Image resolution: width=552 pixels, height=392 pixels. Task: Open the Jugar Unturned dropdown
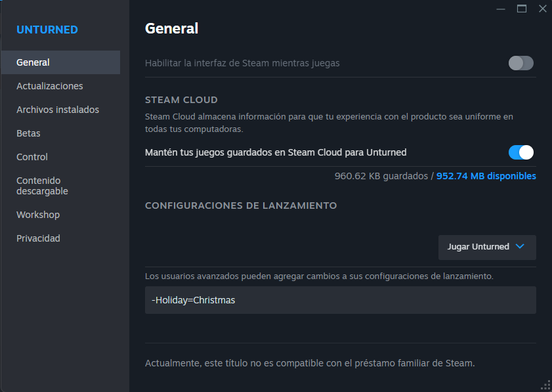(486, 247)
